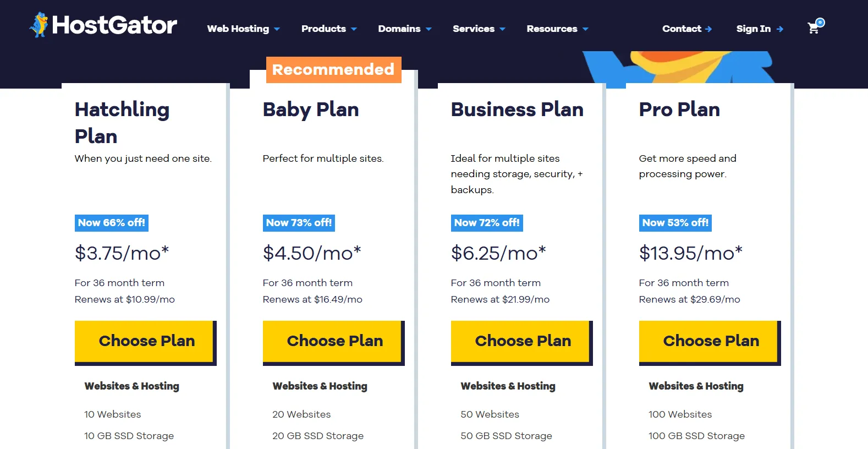Click the "Now 73% off!" badge
The image size is (868, 449).
pos(298,223)
